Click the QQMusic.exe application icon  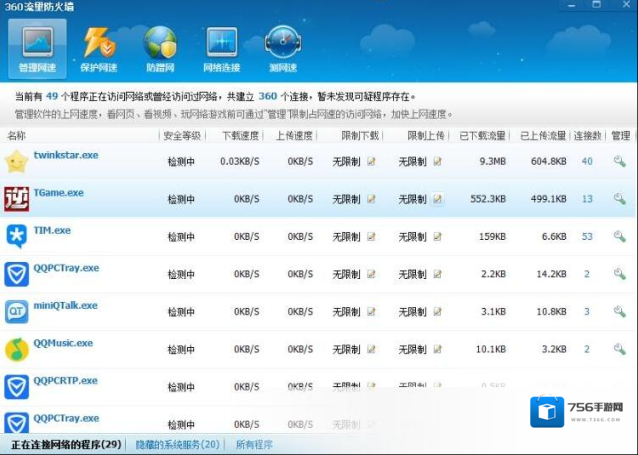click(x=17, y=349)
